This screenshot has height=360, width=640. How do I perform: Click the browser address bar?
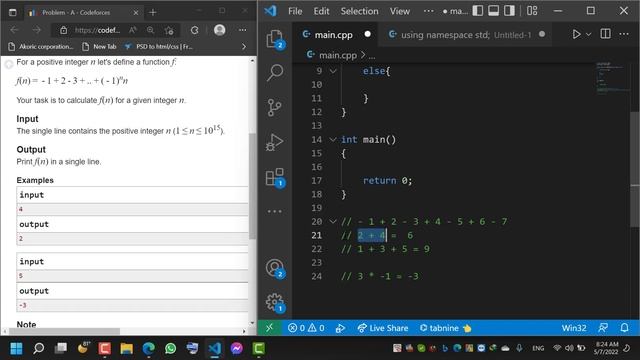click(97, 30)
